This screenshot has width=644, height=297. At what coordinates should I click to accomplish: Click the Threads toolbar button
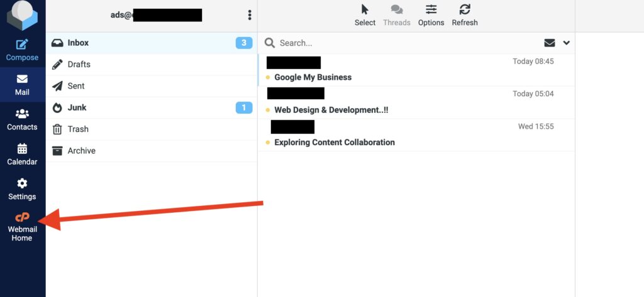[x=396, y=15]
